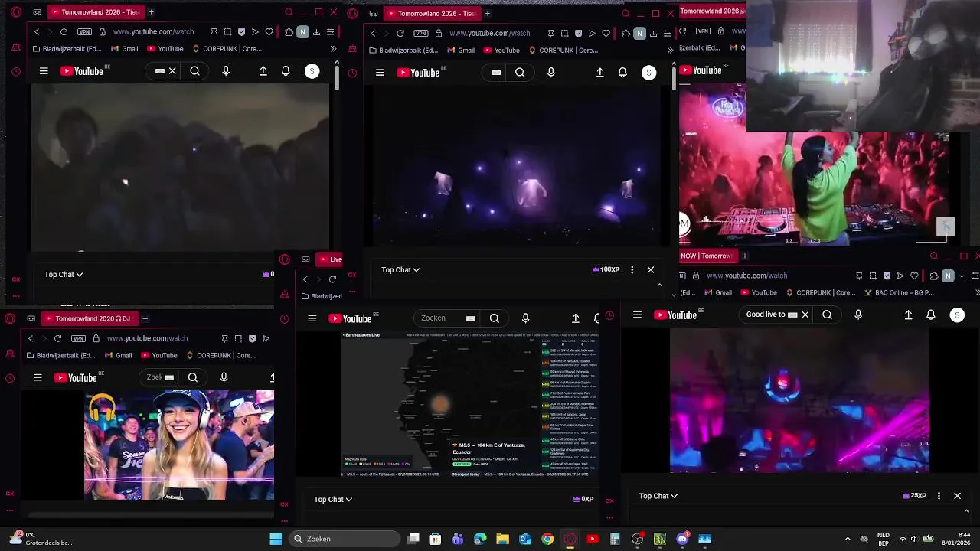Click VPN badge in top-left Opera window

(84, 32)
